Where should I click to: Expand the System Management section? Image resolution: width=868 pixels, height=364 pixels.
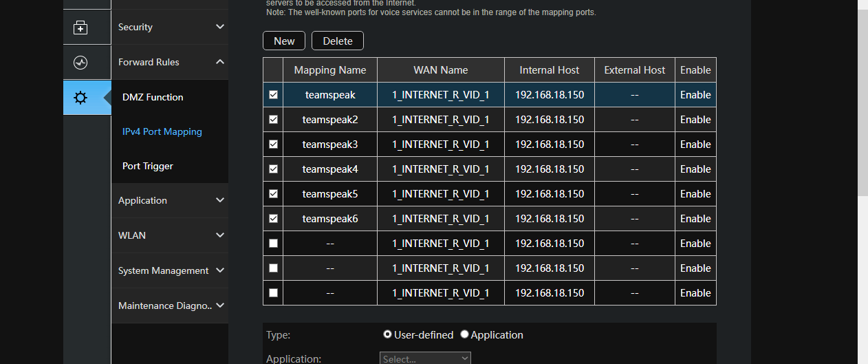pos(169,270)
